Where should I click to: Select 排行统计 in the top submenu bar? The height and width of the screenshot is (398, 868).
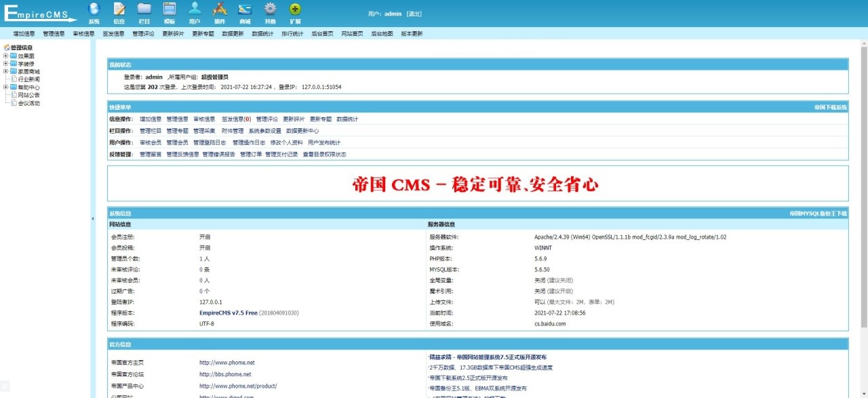tap(293, 33)
